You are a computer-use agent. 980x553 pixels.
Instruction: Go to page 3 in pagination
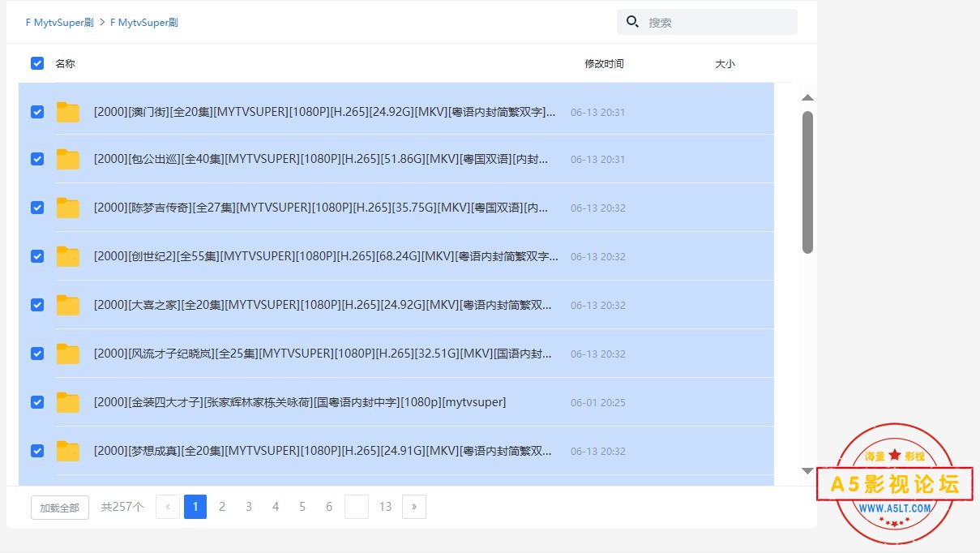tap(249, 507)
